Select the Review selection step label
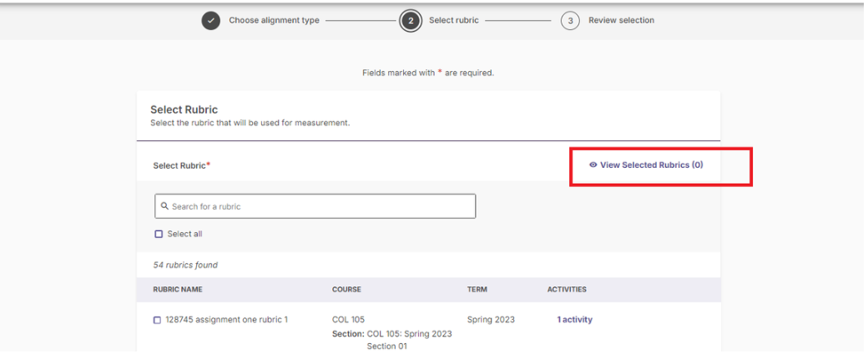Viewport: 868px width, 359px height. (621, 21)
